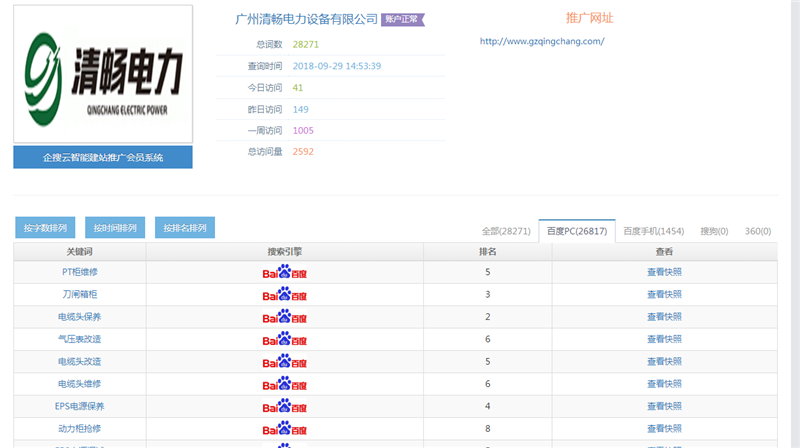Click rank value 2 in 电缆头保养 row
The image size is (800, 448).
[488, 317]
